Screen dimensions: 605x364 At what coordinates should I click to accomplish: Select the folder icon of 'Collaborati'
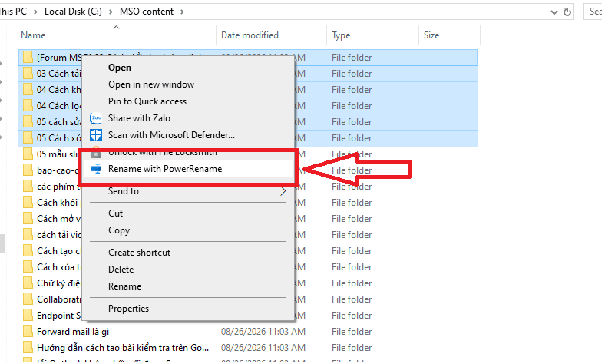pos(28,299)
